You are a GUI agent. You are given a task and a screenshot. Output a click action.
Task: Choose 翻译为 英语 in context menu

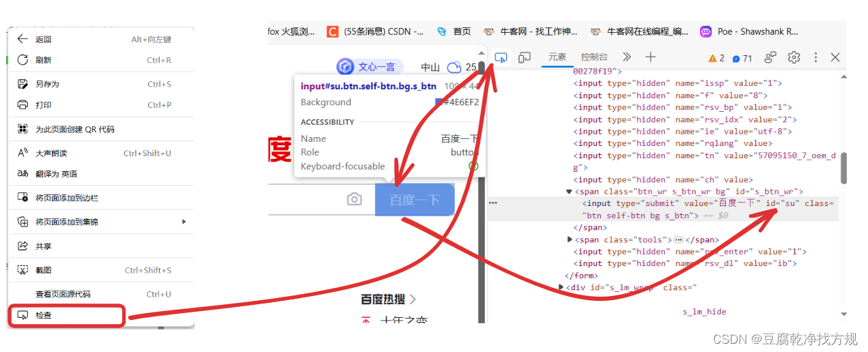(x=101, y=174)
